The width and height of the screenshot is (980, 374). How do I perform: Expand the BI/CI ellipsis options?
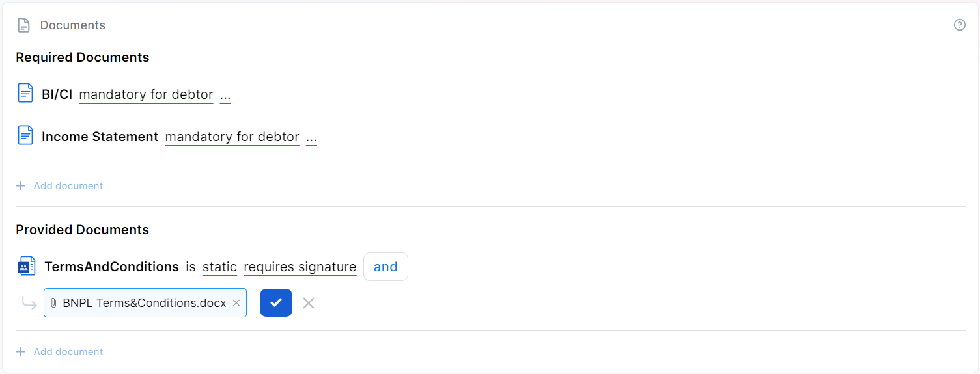point(225,95)
